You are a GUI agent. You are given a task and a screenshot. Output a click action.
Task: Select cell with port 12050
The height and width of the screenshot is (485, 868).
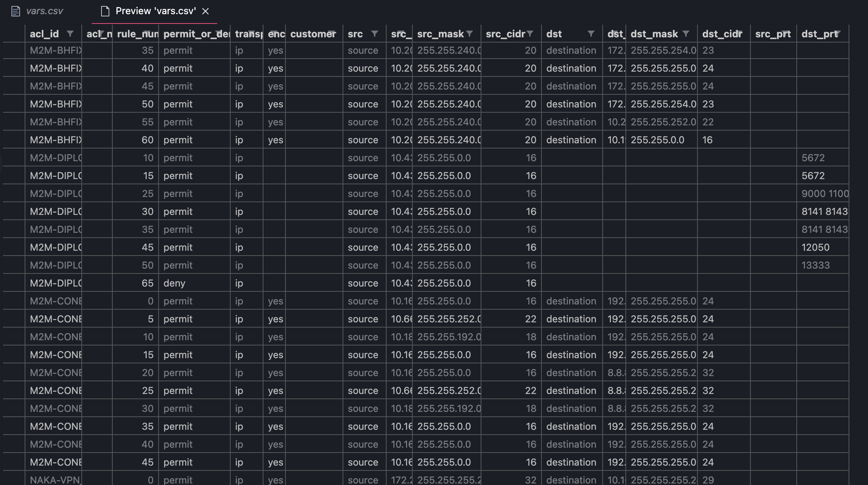point(815,247)
